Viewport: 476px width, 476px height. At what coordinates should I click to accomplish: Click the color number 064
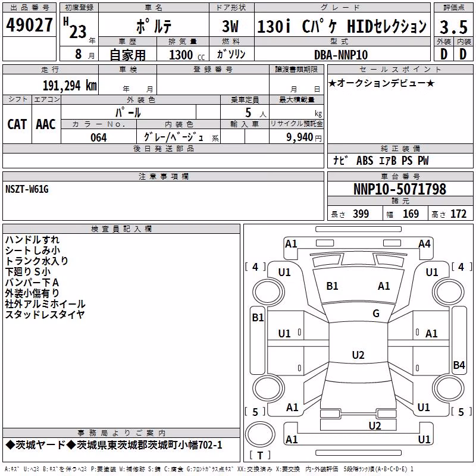coord(99,137)
